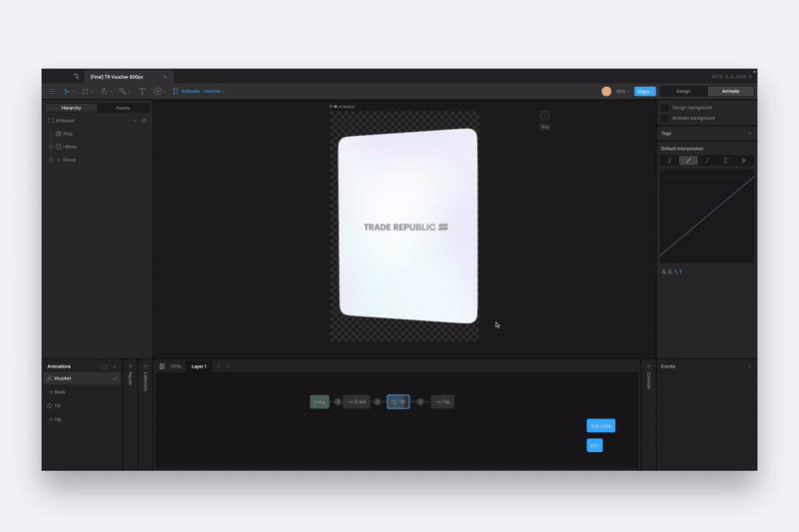Open the 60% zoom level dropdown

pyautogui.click(x=622, y=92)
